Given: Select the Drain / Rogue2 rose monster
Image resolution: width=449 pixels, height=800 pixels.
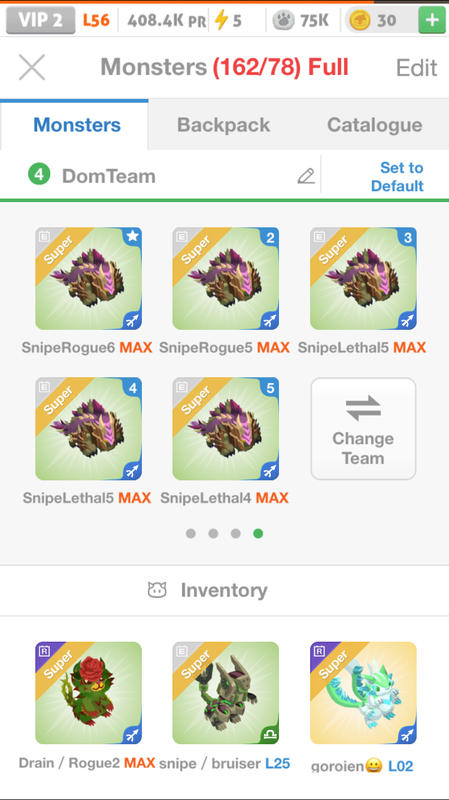Looking at the screenshot, I should (88, 693).
